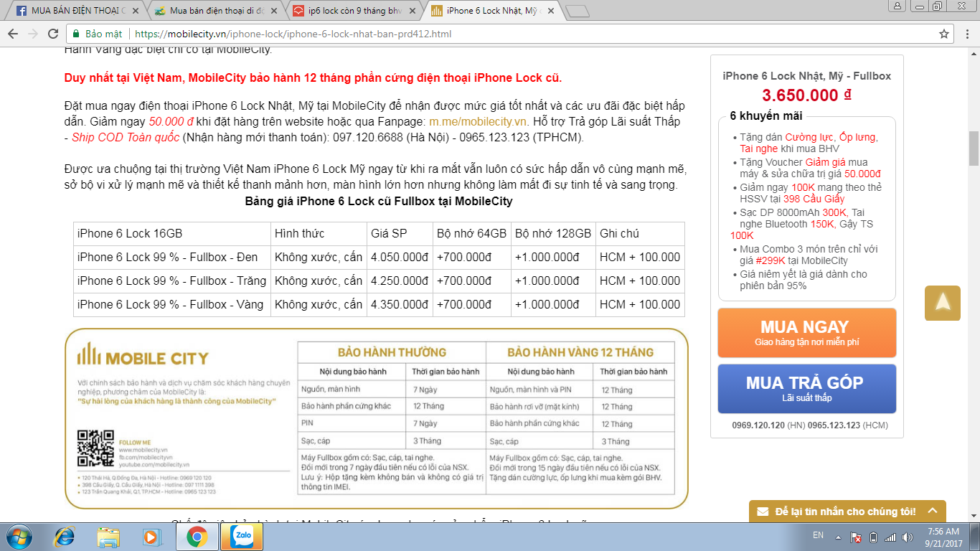
Task: Click the 0969.120.120 (HN) hotline number
Action: 768,425
